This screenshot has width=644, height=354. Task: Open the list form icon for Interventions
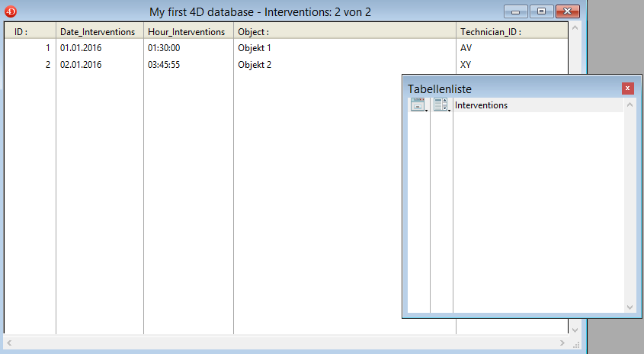[x=441, y=105]
